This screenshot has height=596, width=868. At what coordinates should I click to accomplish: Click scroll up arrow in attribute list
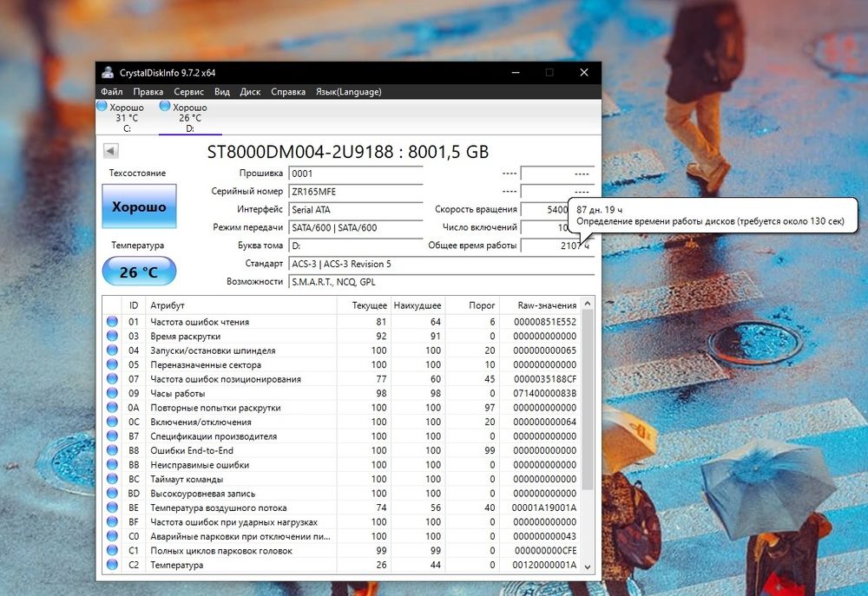pos(588,305)
